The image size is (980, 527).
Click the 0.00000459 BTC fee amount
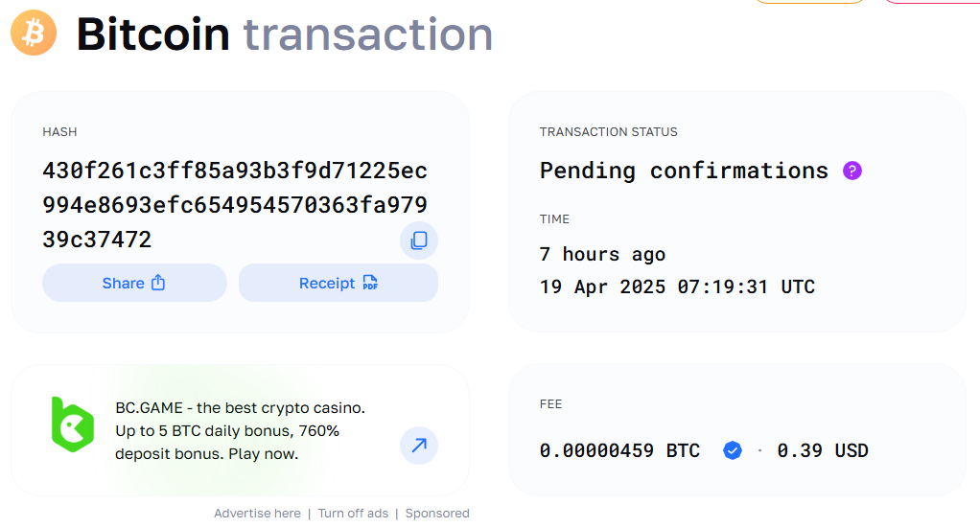click(x=619, y=450)
